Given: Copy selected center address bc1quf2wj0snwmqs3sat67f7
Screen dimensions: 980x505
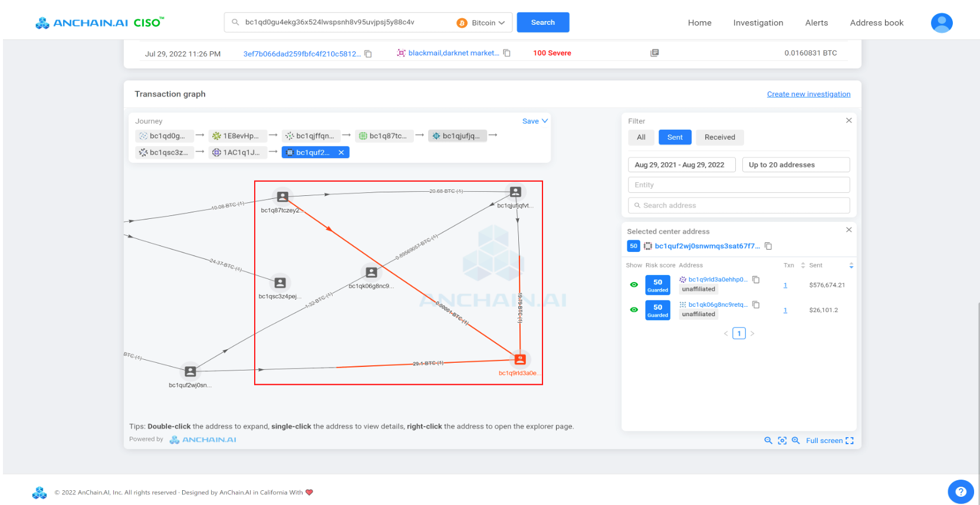Looking at the screenshot, I should [x=768, y=246].
